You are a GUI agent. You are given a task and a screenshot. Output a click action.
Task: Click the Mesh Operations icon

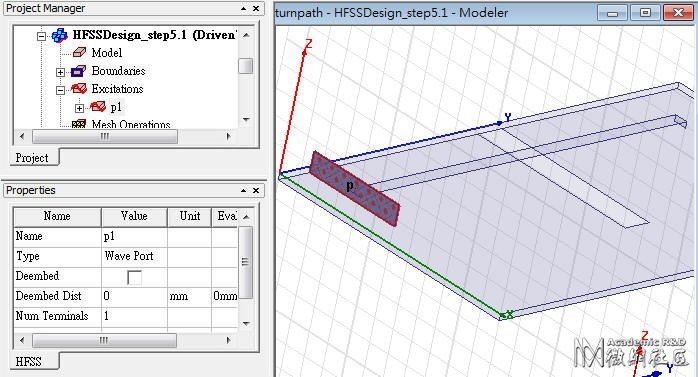pyautogui.click(x=79, y=124)
